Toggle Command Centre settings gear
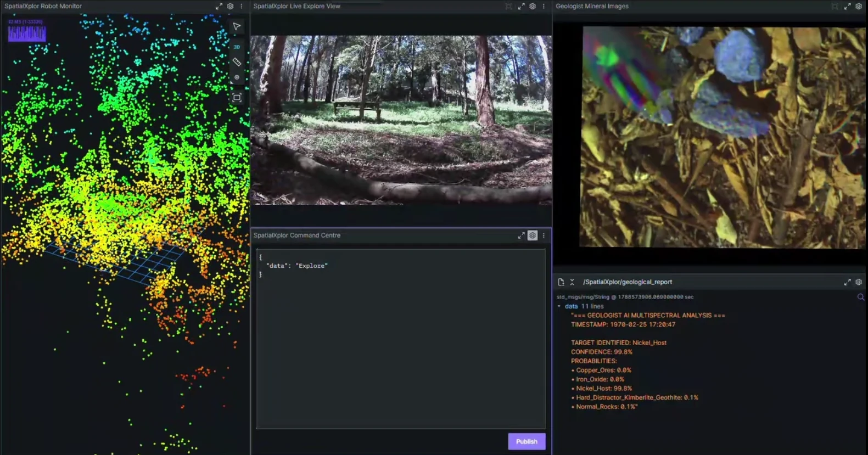868x455 pixels. point(533,235)
